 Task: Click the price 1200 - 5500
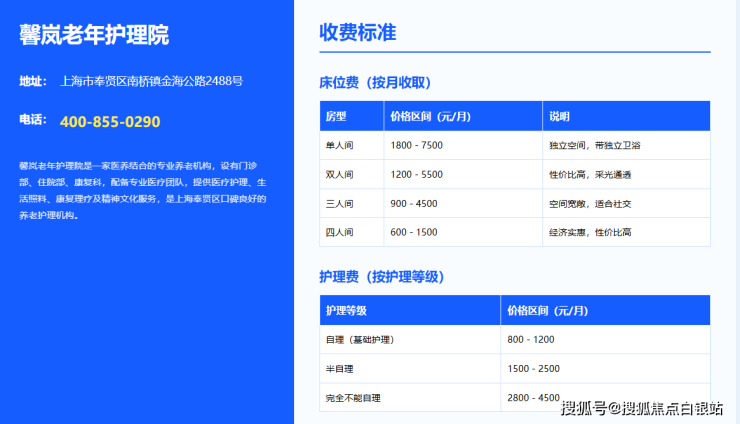417,175
